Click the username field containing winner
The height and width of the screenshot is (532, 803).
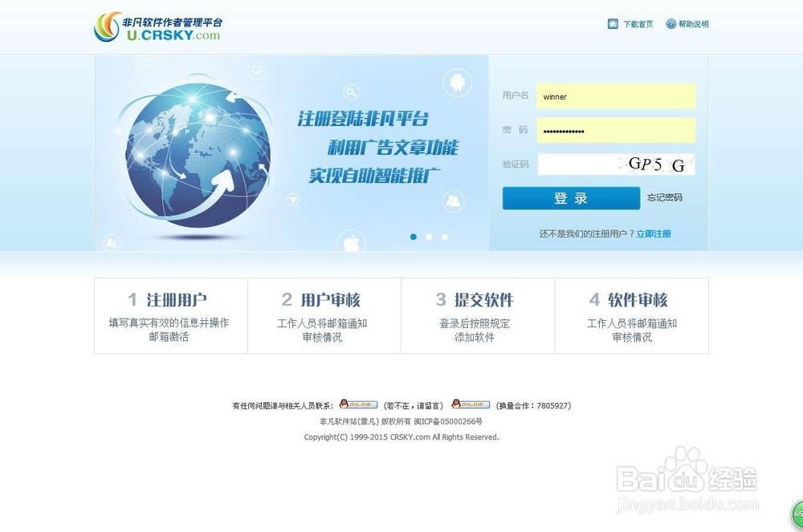pyautogui.click(x=615, y=96)
